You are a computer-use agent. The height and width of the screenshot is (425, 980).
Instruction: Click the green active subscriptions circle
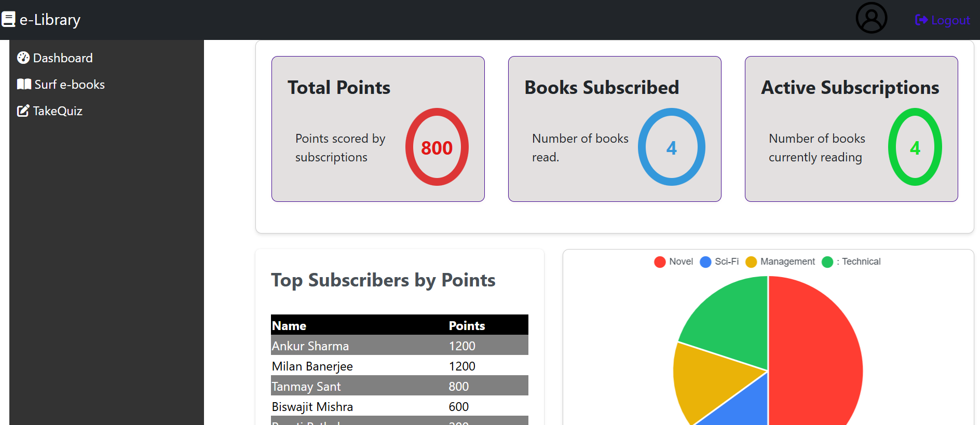915,147
